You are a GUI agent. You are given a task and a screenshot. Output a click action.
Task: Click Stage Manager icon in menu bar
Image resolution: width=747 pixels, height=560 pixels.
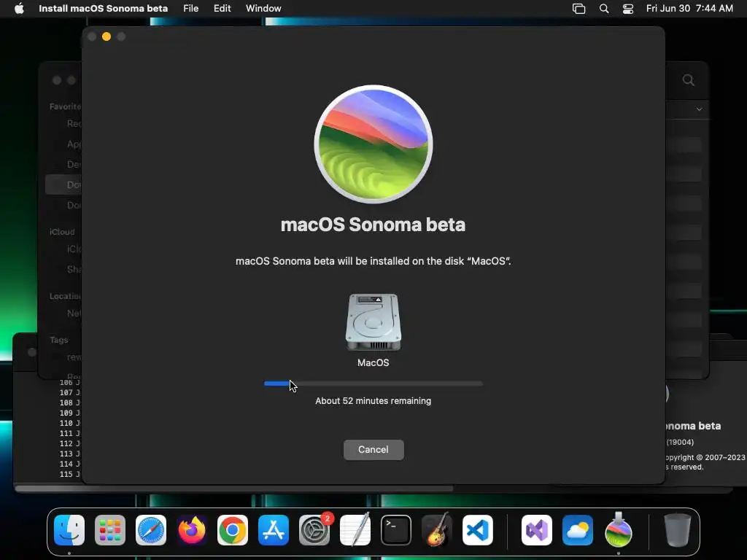578,9
